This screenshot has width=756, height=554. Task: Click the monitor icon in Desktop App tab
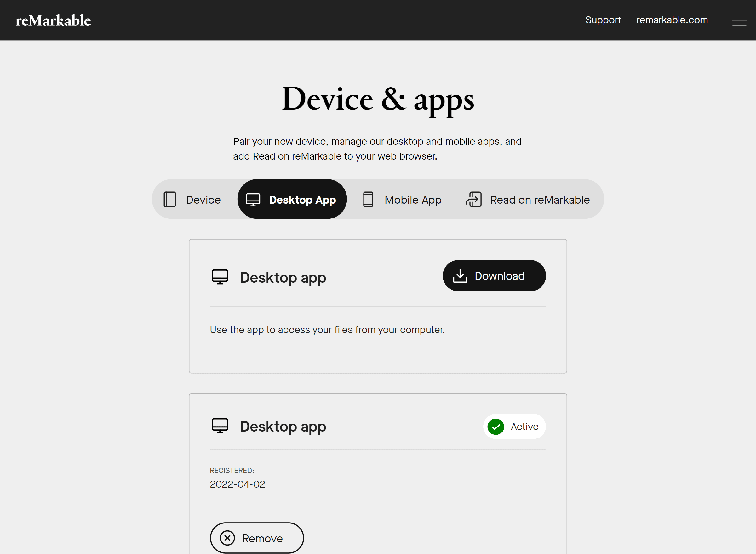253,200
